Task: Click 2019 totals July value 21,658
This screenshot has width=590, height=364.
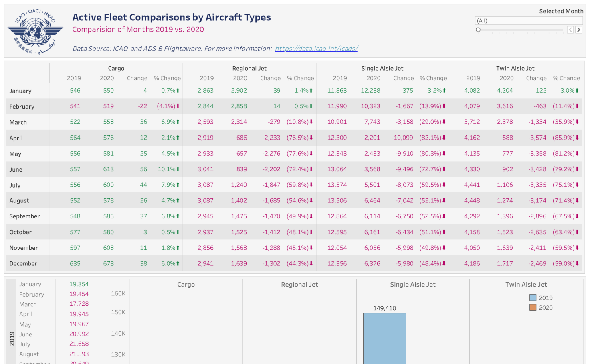Action: click(x=79, y=344)
